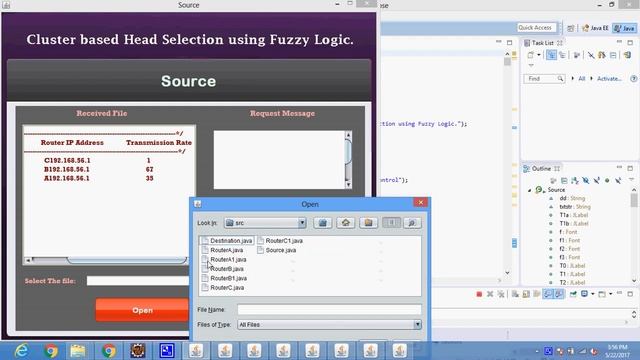Viewport: 640px width, 360px height.
Task: Go to Home folder in Open dialog
Action: pos(346,223)
